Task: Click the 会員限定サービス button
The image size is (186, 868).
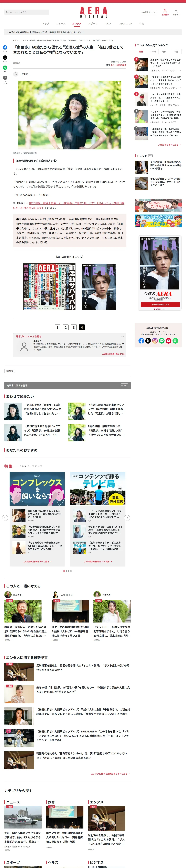Action: point(148,12)
